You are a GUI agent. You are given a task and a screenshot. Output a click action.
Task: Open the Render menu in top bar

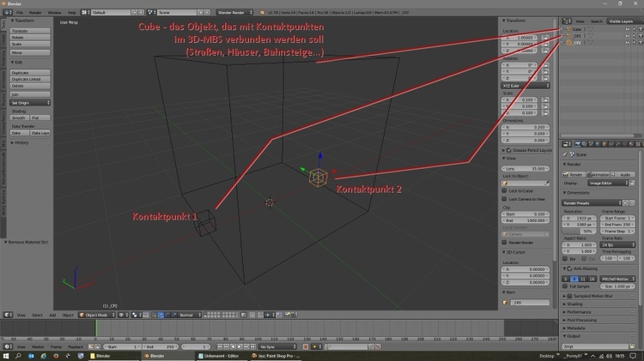tap(35, 13)
